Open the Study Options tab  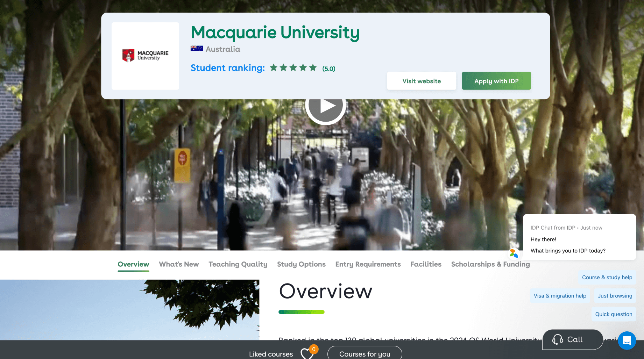[x=301, y=264]
